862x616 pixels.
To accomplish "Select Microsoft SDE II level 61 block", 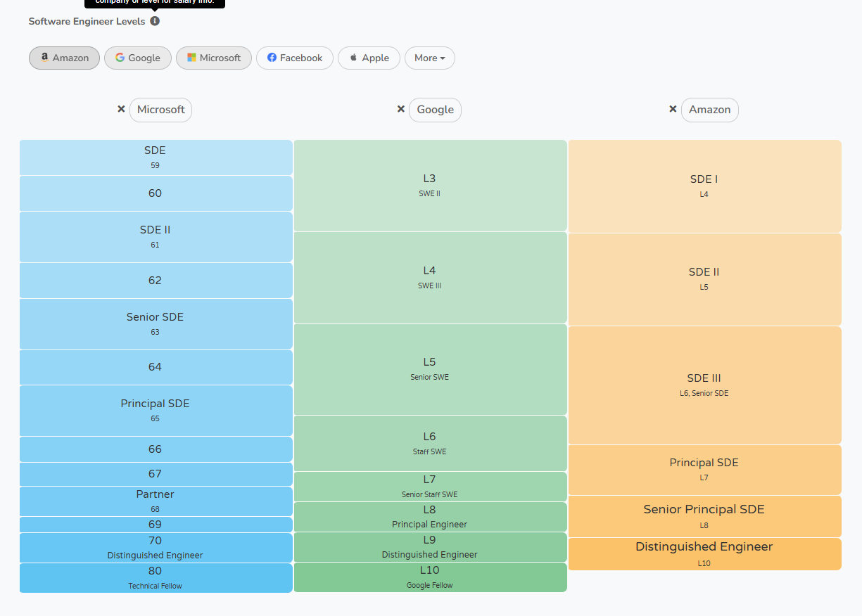I will point(156,237).
